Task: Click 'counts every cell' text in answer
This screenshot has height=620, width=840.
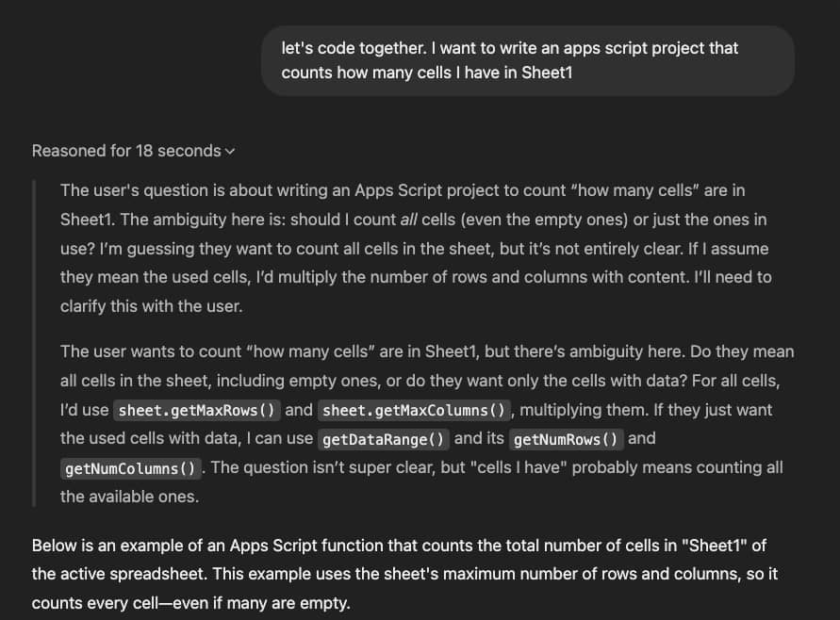Action: [x=91, y=602]
